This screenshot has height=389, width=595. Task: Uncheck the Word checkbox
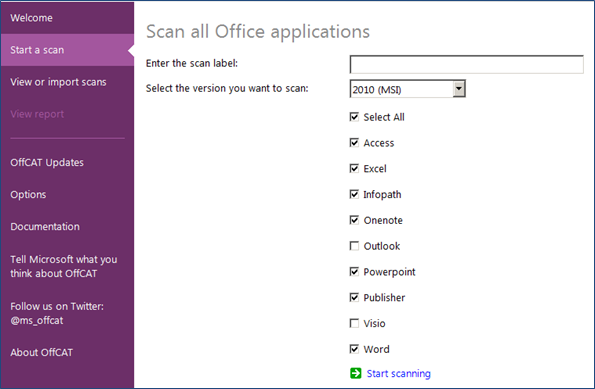[354, 349]
